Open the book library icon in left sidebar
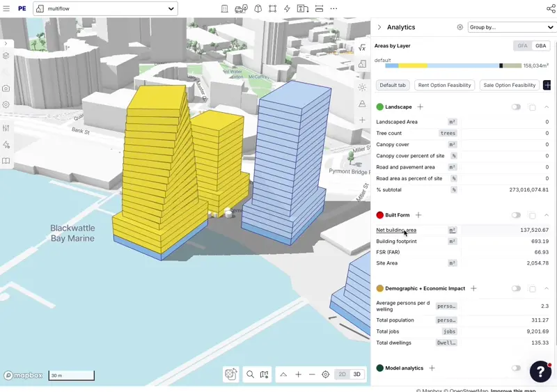Image resolution: width=557 pixels, height=392 pixels. coord(6,161)
